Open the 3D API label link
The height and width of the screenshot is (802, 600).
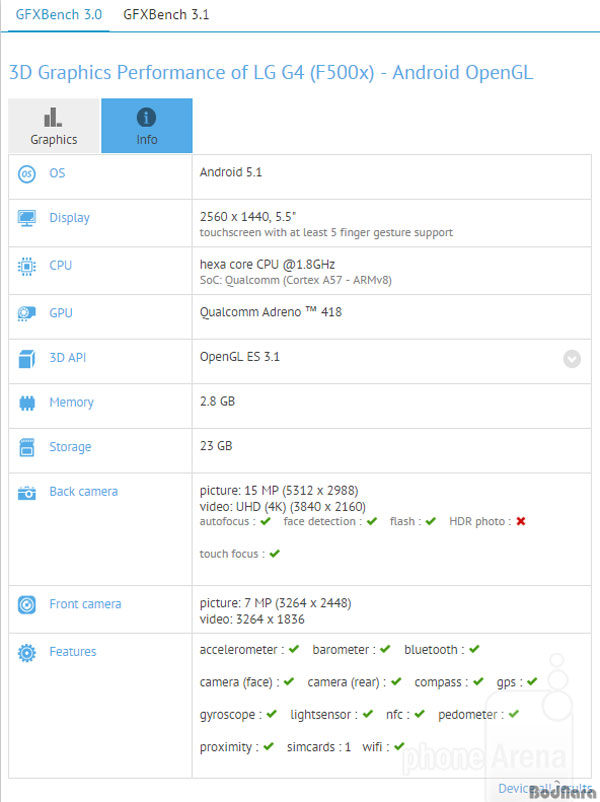pos(68,358)
